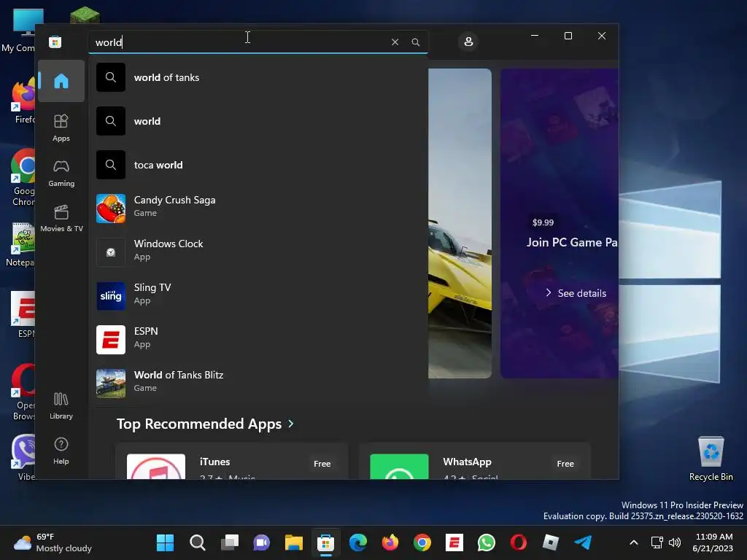Select the plain 'world' search suggestion

[x=259, y=121]
